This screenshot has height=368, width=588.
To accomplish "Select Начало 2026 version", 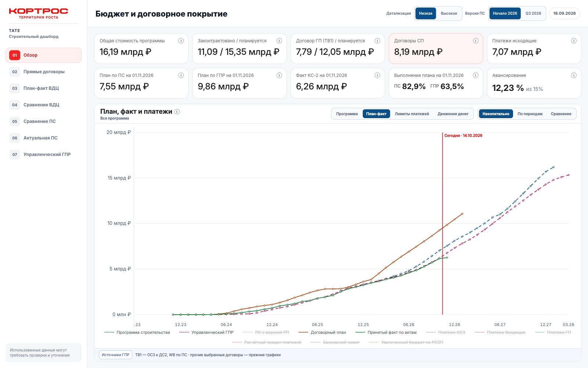I will [x=505, y=14].
